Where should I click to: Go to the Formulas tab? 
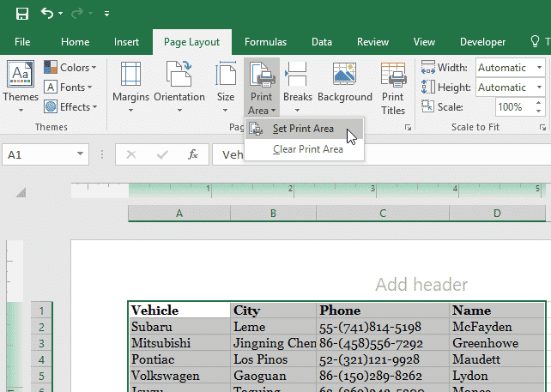[266, 42]
